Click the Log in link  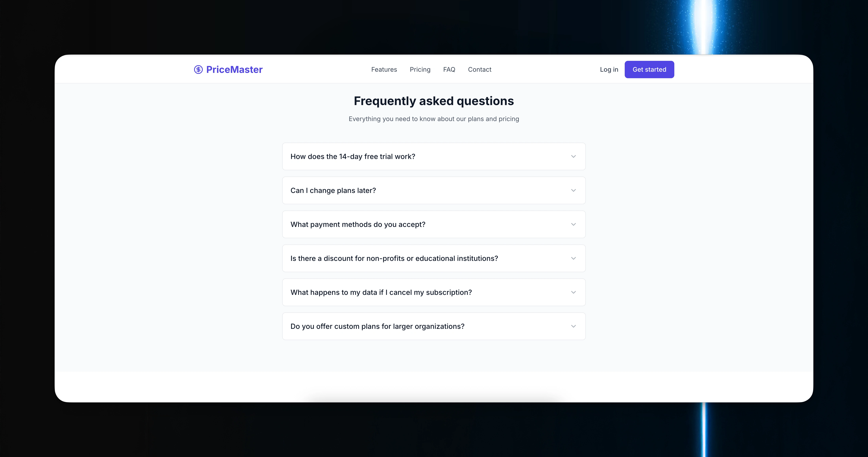click(609, 69)
